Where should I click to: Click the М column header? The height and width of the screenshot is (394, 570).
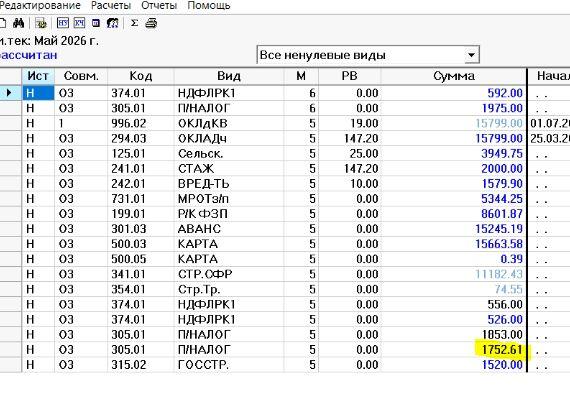pyautogui.click(x=301, y=76)
